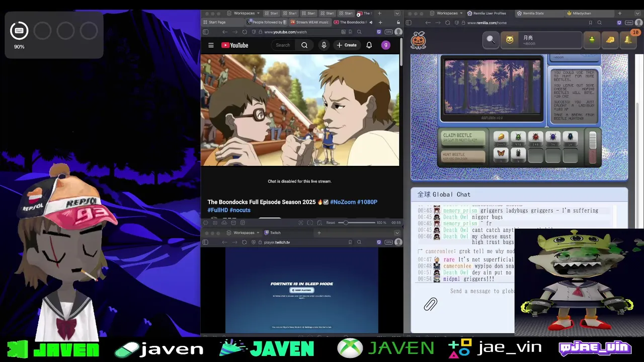This screenshot has width=644, height=362.
Task: Click the Remilia pumpkin logo
Action: (419, 40)
